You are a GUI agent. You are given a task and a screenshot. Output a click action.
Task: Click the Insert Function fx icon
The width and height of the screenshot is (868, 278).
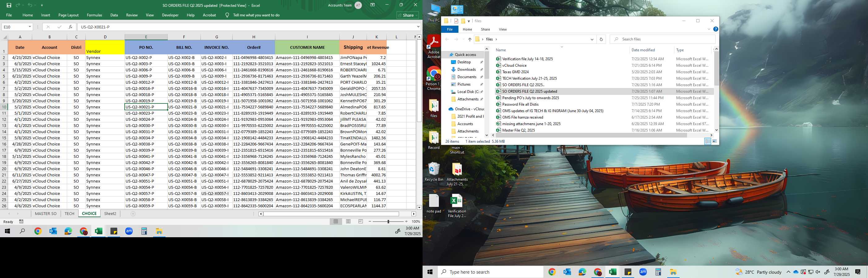pyautogui.click(x=70, y=27)
